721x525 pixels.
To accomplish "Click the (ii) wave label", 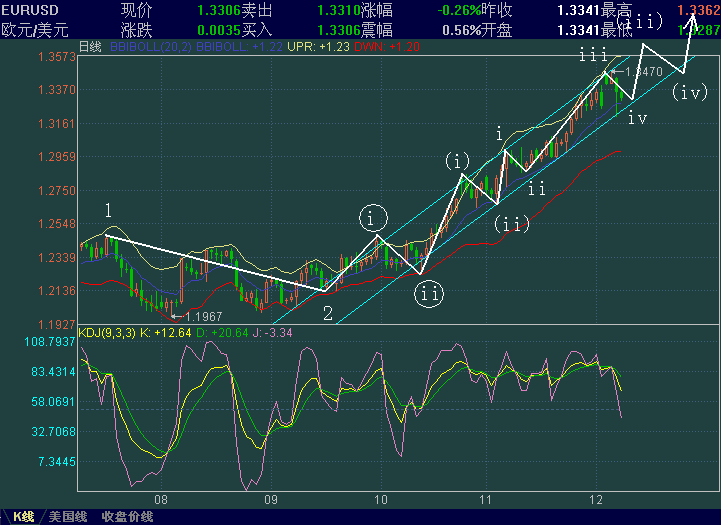I will pos(512,224).
